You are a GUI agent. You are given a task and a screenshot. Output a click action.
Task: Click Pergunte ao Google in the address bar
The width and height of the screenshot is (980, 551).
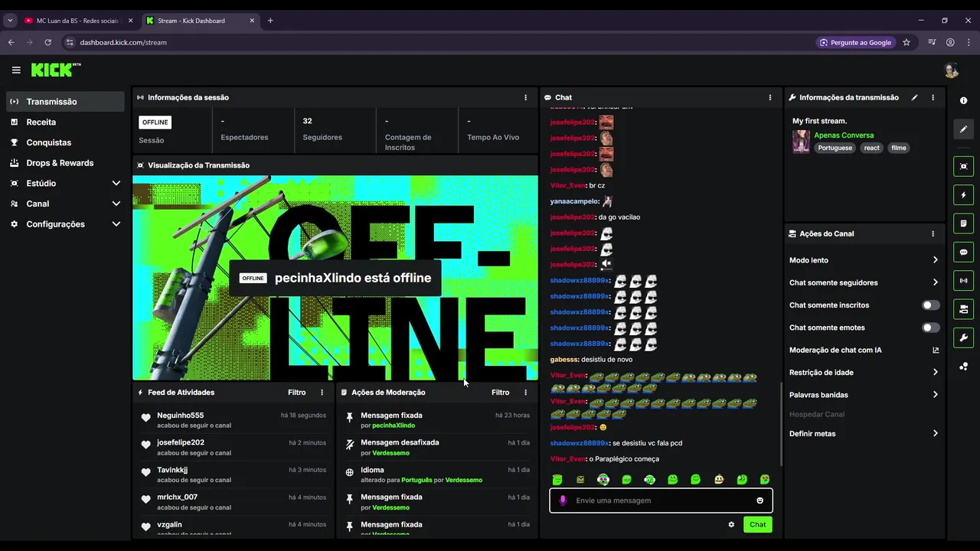(x=855, y=42)
